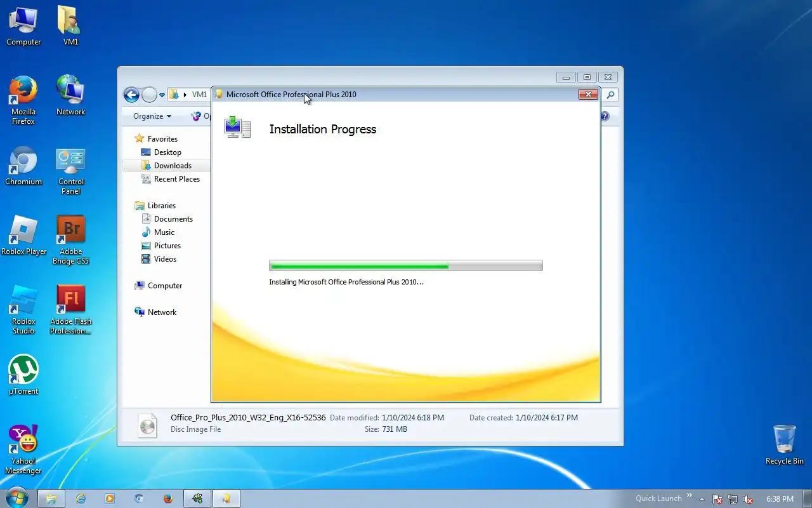This screenshot has height=508, width=812.
Task: Switch to the Office setup taskbar item
Action: point(226,498)
